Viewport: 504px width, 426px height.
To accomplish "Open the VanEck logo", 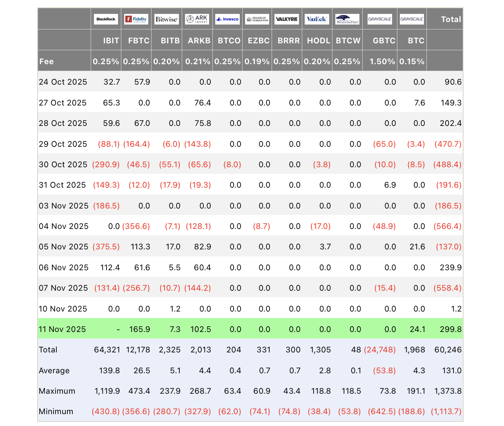I will click(317, 19).
